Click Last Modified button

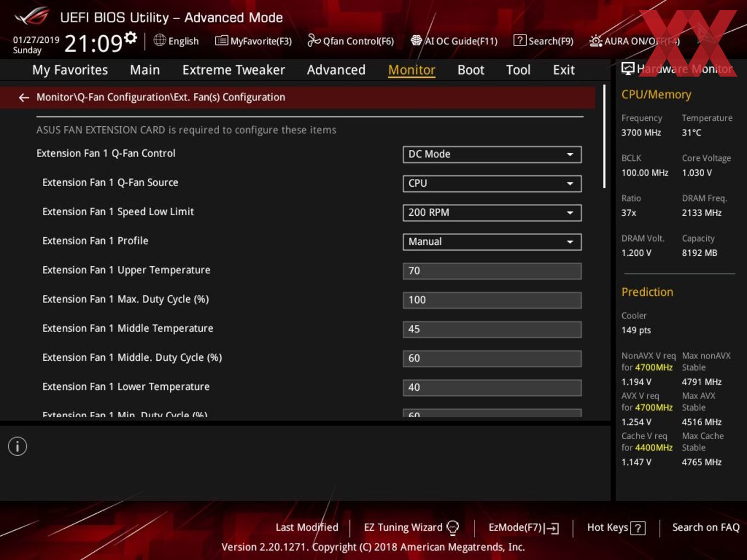click(x=307, y=527)
